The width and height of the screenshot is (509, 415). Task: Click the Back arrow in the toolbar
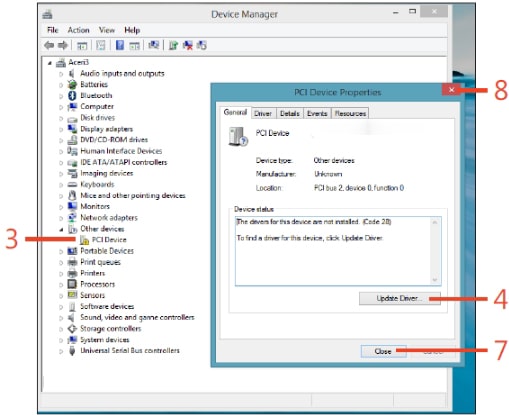click(49, 45)
